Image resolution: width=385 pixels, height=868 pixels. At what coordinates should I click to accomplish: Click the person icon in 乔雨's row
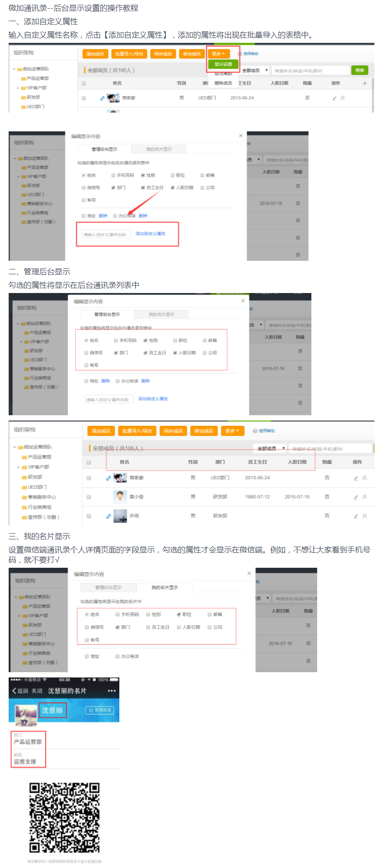[x=365, y=516]
